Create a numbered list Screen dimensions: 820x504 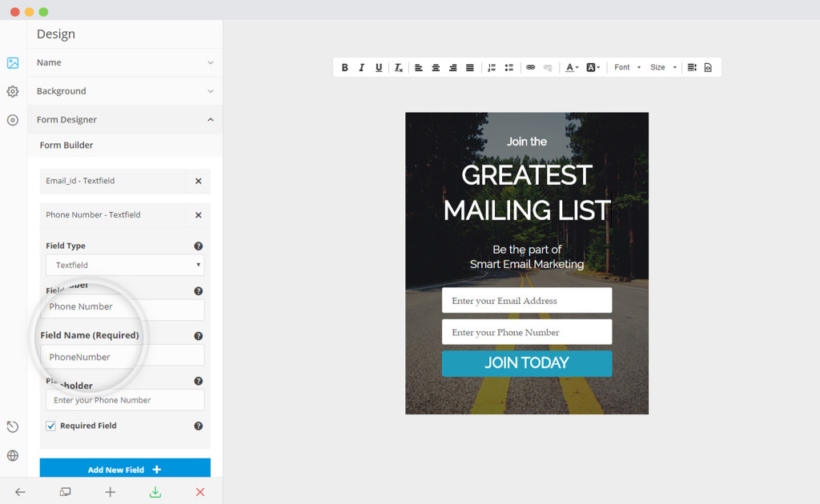tap(492, 67)
